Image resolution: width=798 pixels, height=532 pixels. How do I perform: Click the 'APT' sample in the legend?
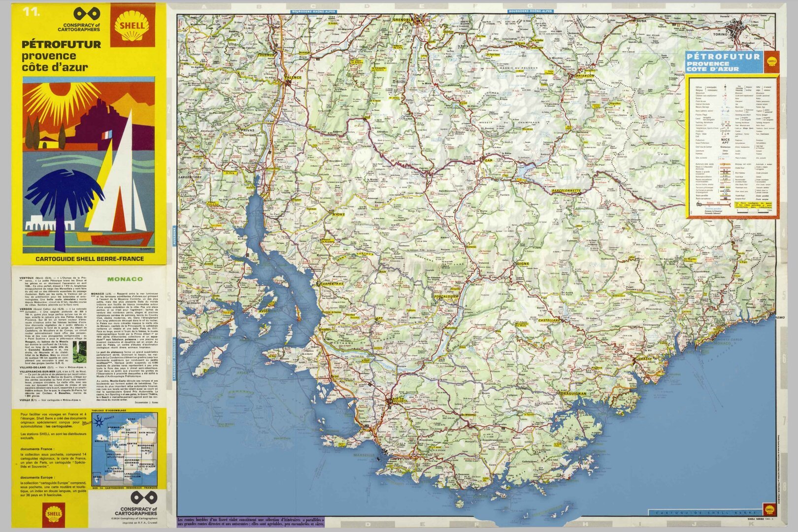(x=725, y=143)
